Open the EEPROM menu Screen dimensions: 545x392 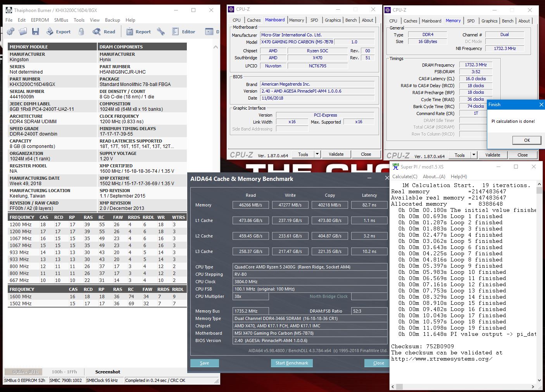click(40, 20)
